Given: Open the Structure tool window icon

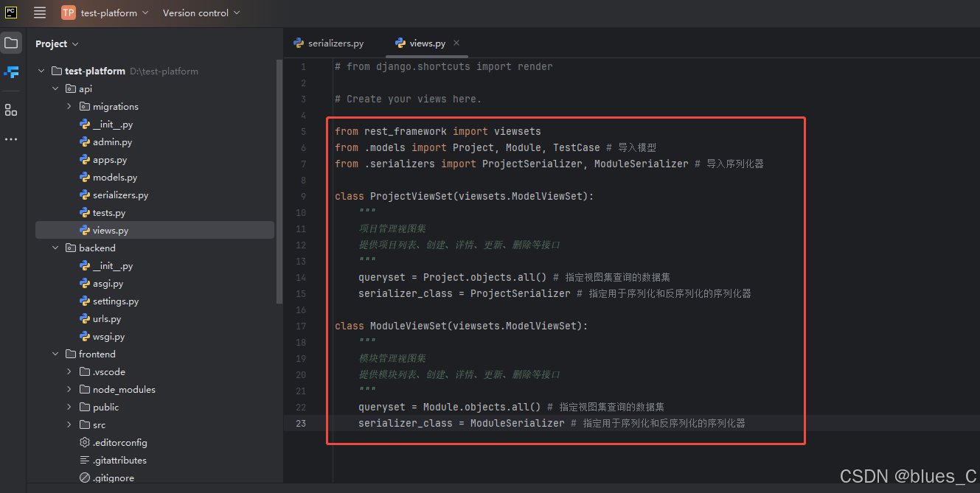Looking at the screenshot, I should tap(11, 110).
